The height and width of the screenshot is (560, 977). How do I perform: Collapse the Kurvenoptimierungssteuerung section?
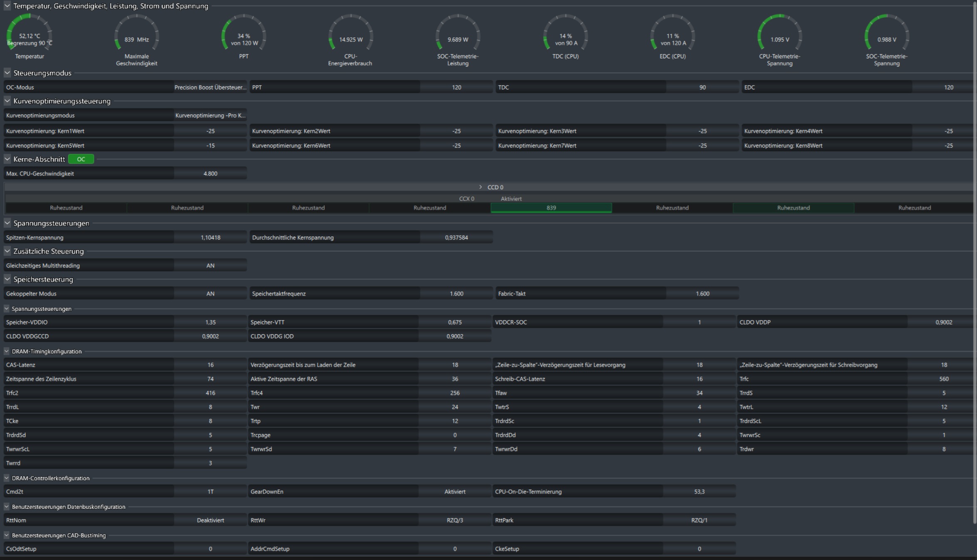7,101
